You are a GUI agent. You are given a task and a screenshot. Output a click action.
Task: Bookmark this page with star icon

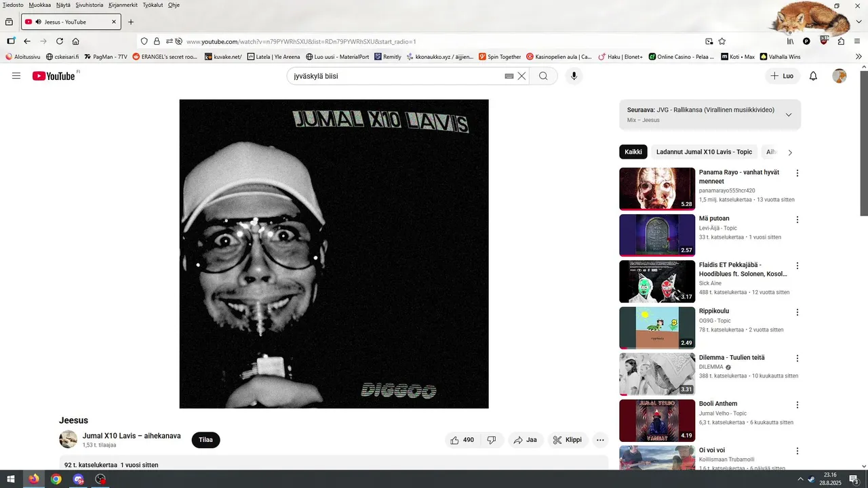722,41
